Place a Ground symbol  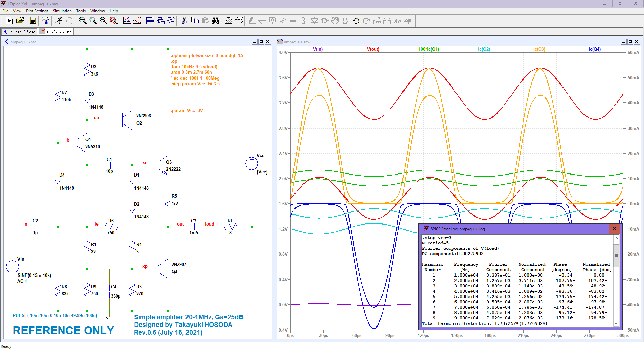[262, 21]
